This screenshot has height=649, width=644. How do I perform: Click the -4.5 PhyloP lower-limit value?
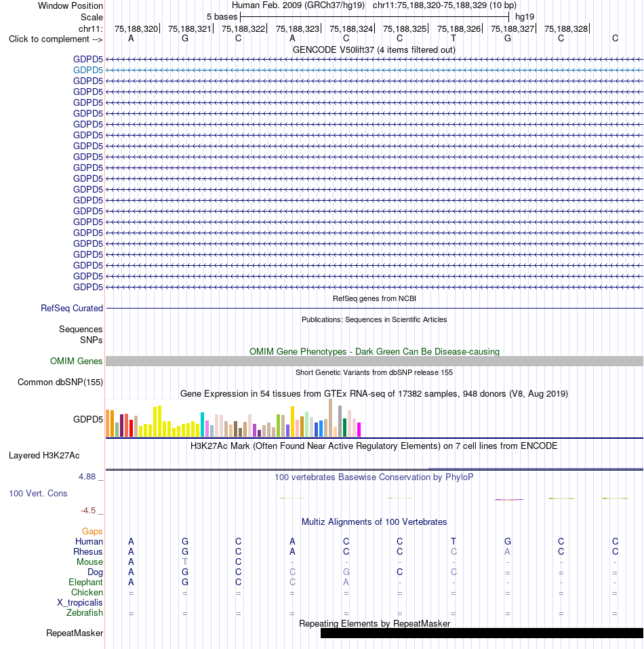pos(88,511)
